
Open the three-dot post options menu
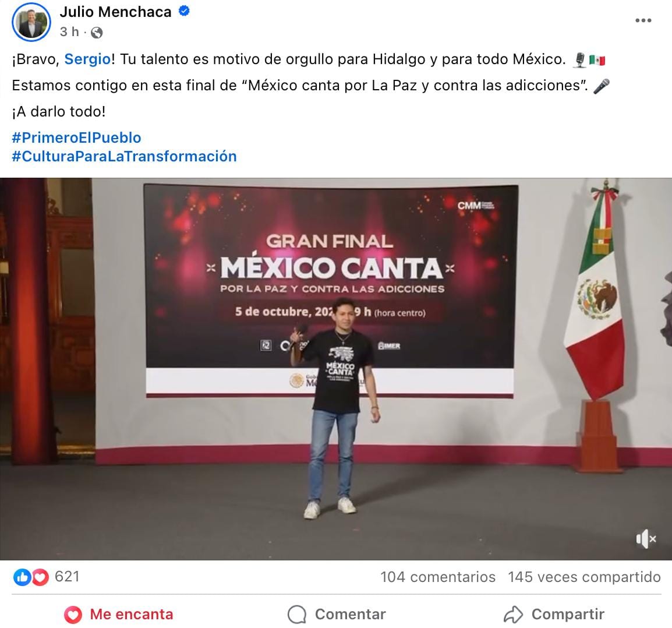[643, 20]
